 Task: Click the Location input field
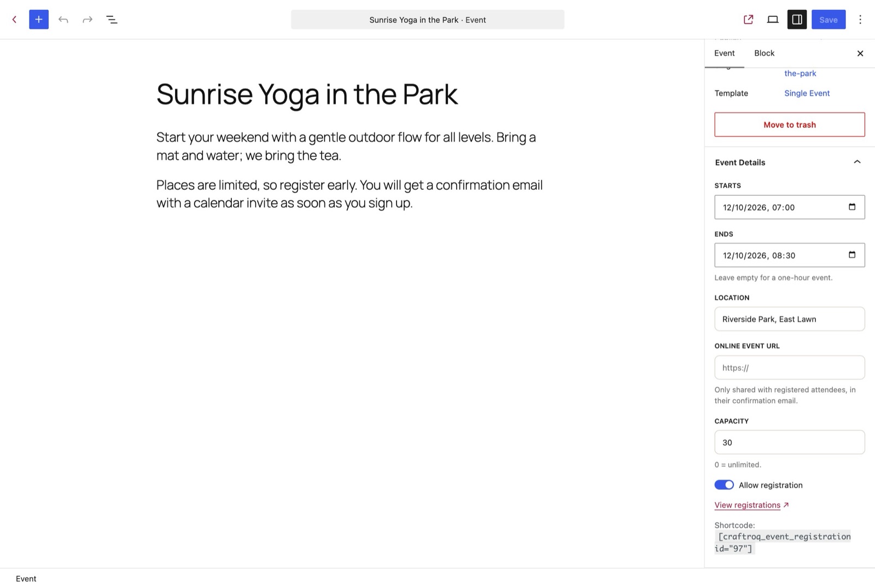(x=790, y=319)
